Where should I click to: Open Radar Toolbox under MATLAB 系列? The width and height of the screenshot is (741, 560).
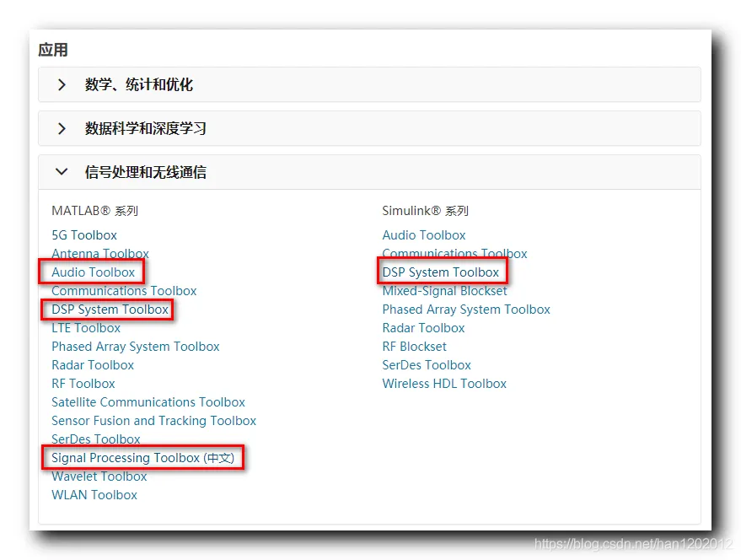[93, 365]
